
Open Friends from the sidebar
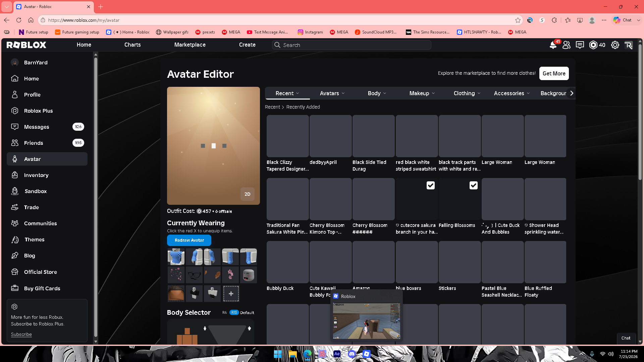click(x=47, y=143)
